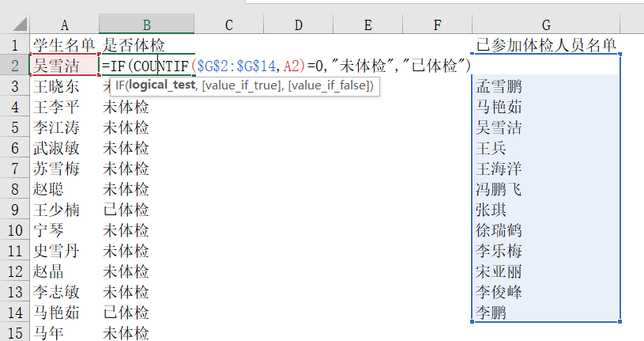
Task: Click cell A2 with 吴雪洁
Action: point(64,65)
